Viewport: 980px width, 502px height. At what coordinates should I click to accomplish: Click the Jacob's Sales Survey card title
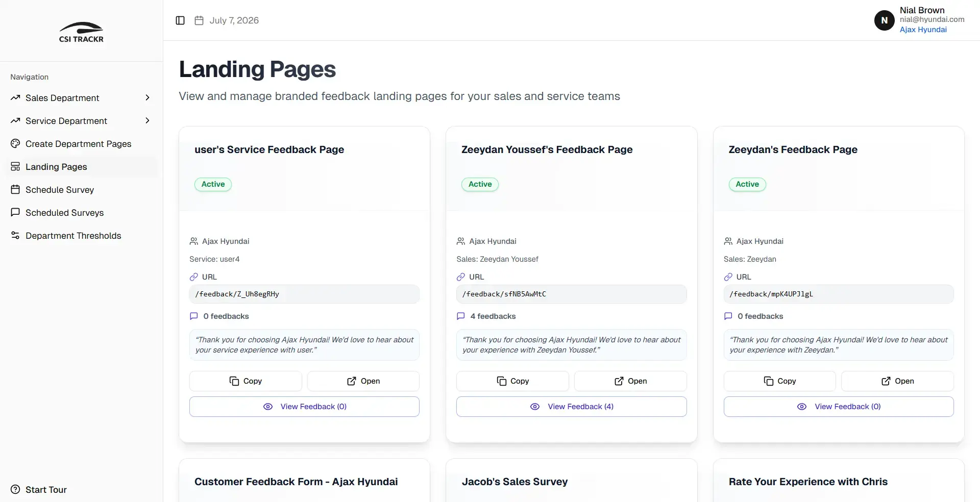click(x=514, y=482)
